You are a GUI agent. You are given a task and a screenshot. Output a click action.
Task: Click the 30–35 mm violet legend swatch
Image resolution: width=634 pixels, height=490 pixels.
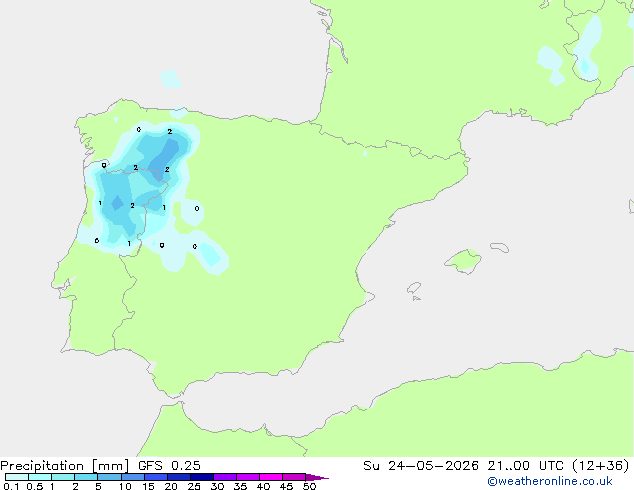[x=225, y=477]
